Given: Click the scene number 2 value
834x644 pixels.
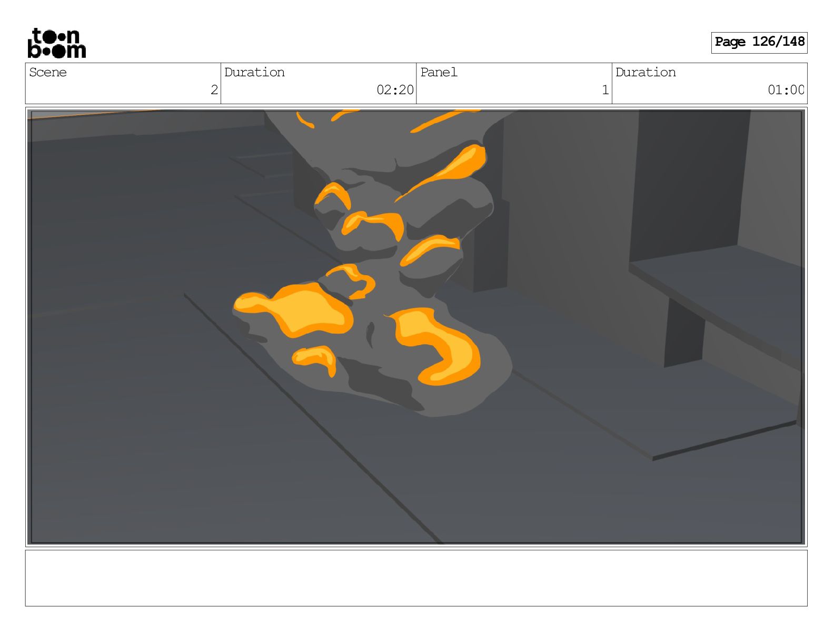Looking at the screenshot, I should (x=214, y=90).
